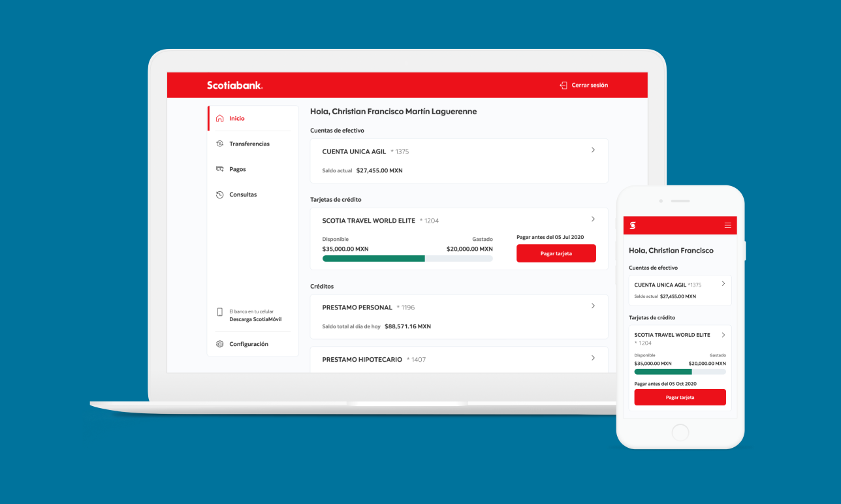Tap the $27,455.00 MXN balance on phone
Image resolution: width=841 pixels, height=504 pixels.
[678, 296]
